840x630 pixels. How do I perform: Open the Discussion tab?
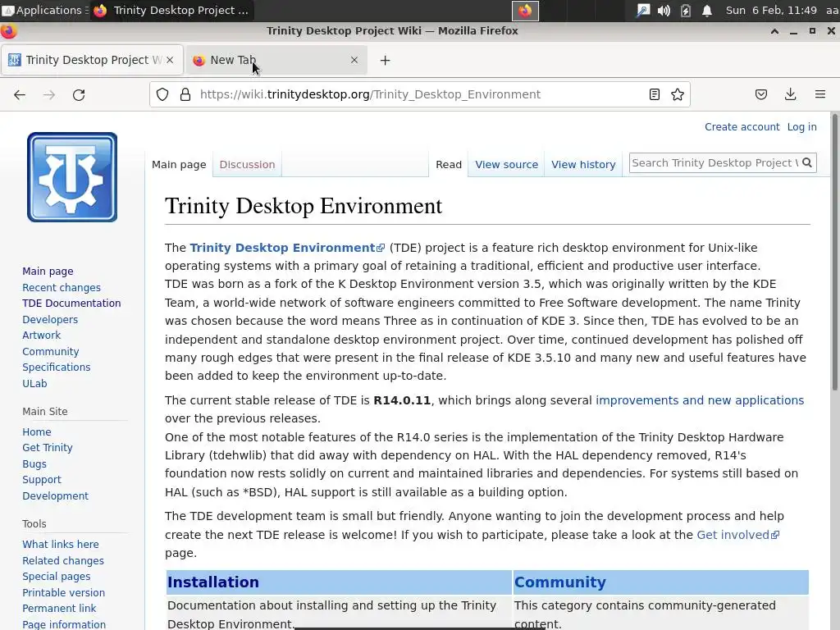pos(247,164)
